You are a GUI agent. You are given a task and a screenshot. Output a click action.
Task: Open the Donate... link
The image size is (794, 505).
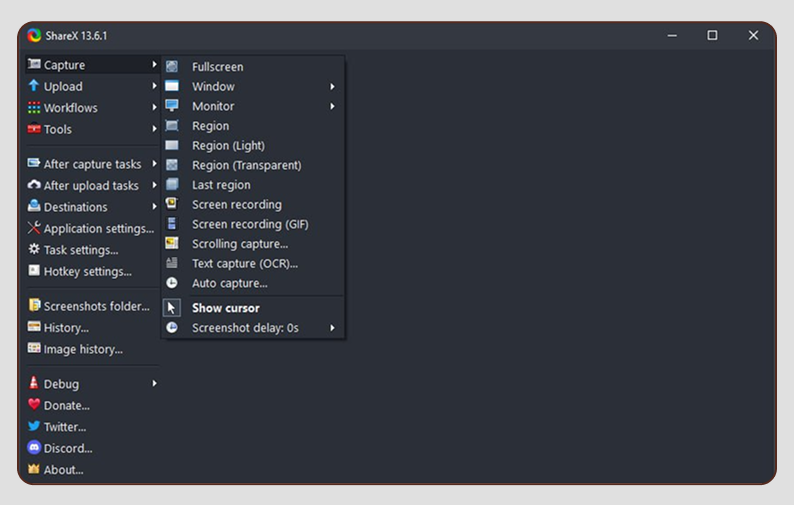point(67,405)
